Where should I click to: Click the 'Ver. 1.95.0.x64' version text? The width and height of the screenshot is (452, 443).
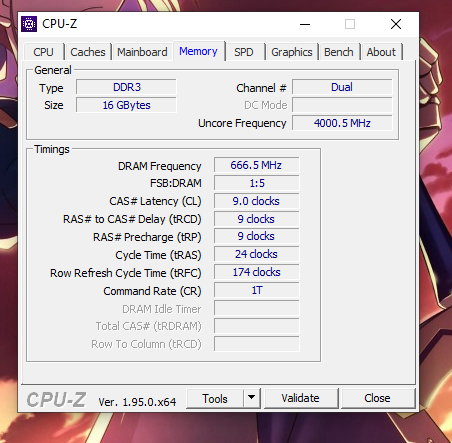click(137, 402)
